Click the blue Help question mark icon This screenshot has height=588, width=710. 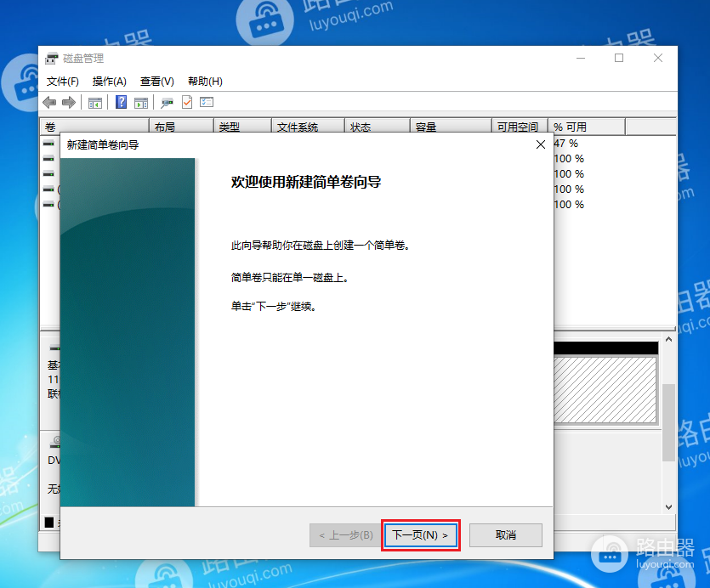(121, 102)
